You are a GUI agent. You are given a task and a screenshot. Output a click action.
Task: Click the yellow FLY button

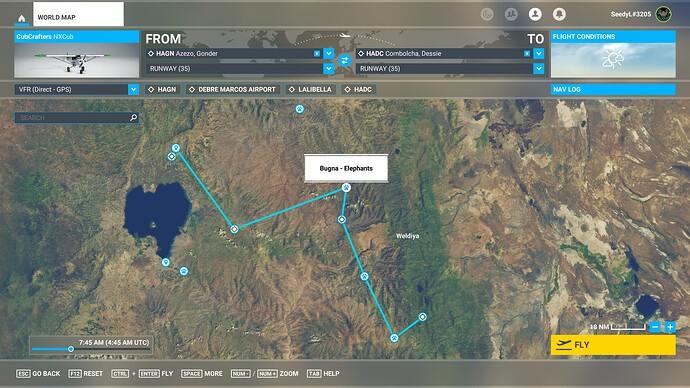pos(613,345)
